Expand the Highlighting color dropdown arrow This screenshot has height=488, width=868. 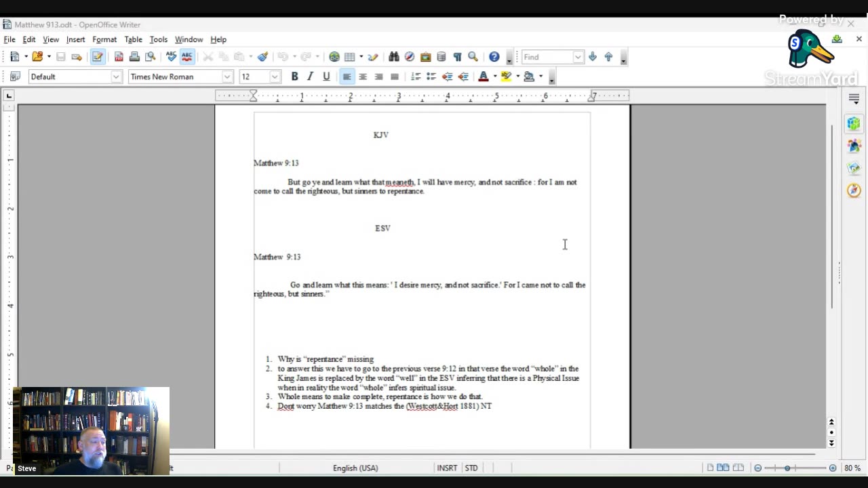point(518,77)
